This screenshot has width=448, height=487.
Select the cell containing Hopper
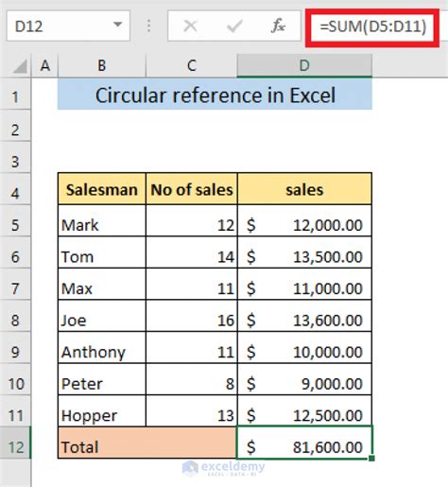[x=102, y=411]
